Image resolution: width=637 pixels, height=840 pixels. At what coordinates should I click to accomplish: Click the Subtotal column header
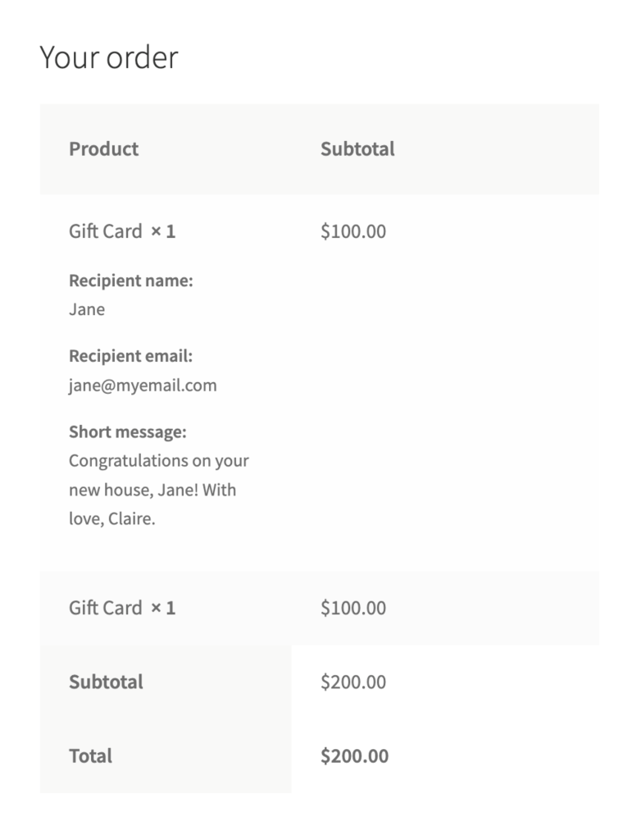(x=357, y=149)
